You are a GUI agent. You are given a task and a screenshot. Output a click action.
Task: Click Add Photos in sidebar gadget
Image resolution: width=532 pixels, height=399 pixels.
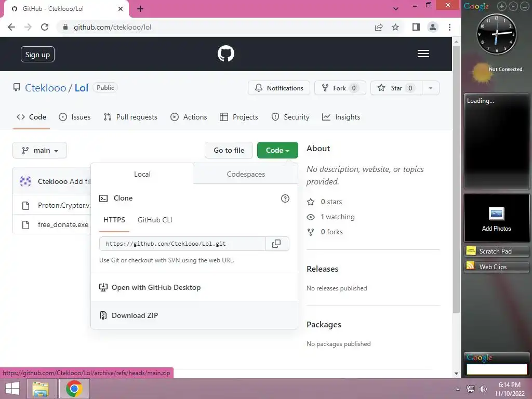[496, 218]
